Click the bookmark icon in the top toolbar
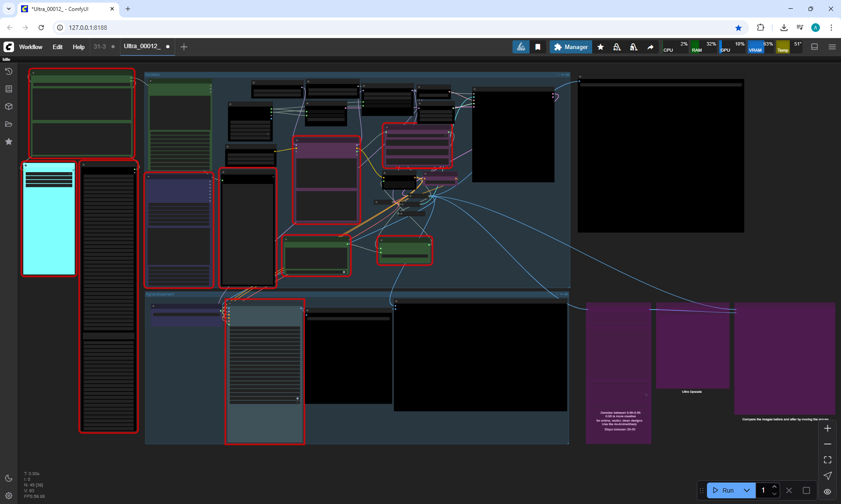841x504 pixels. click(x=538, y=47)
